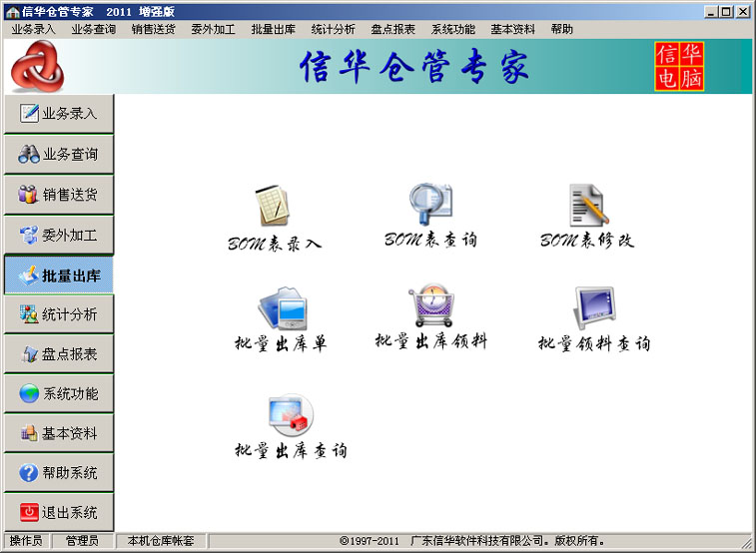Open 委外加工 sidebar button
This screenshot has height=553, width=756.
point(59,235)
